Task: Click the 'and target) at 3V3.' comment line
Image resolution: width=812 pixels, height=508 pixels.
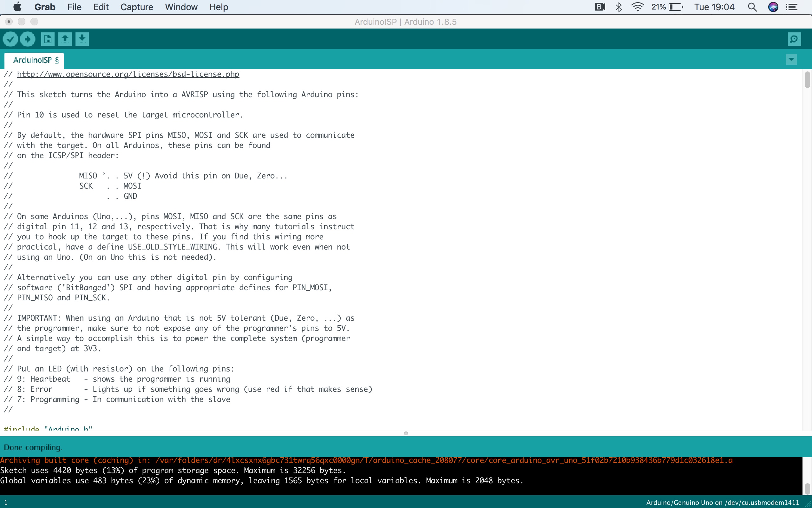Action: [52, 348]
